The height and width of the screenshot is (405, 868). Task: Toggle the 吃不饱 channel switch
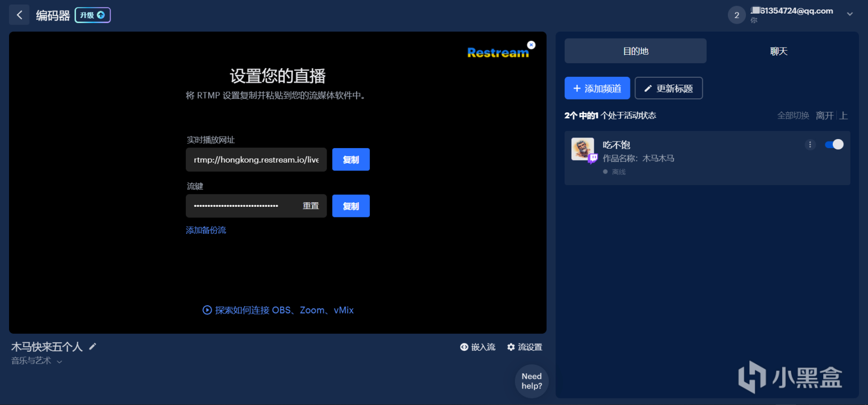(x=834, y=145)
